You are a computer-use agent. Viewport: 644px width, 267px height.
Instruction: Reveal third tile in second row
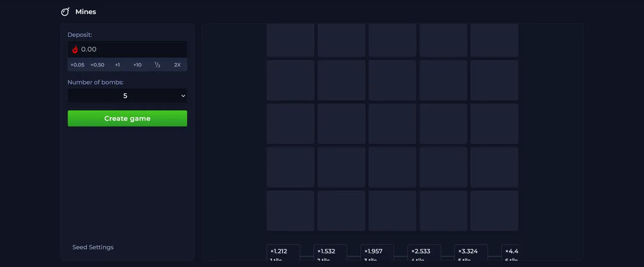[392, 80]
